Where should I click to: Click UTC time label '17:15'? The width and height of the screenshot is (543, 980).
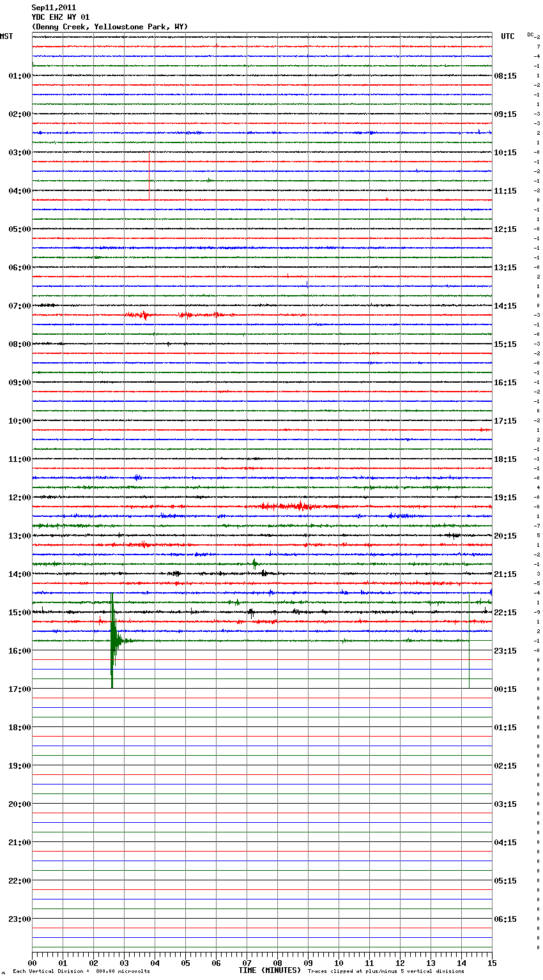click(505, 421)
